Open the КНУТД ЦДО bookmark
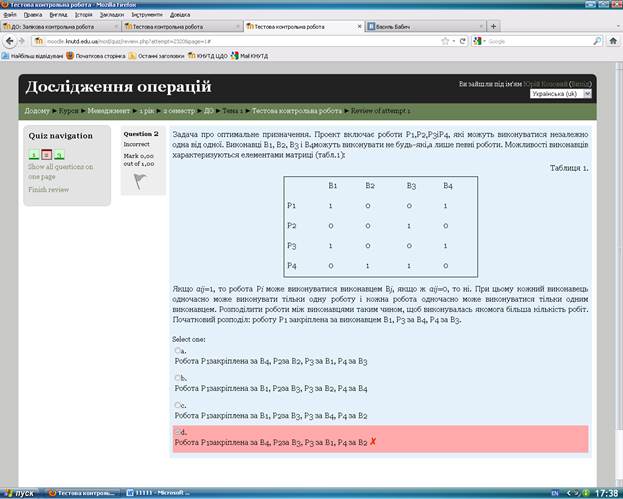Image resolution: width=623 pixels, height=499 pixels. 207,56
